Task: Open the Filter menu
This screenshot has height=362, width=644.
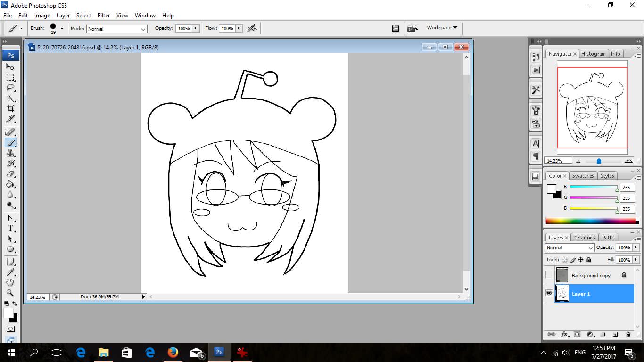Action: 104,16
